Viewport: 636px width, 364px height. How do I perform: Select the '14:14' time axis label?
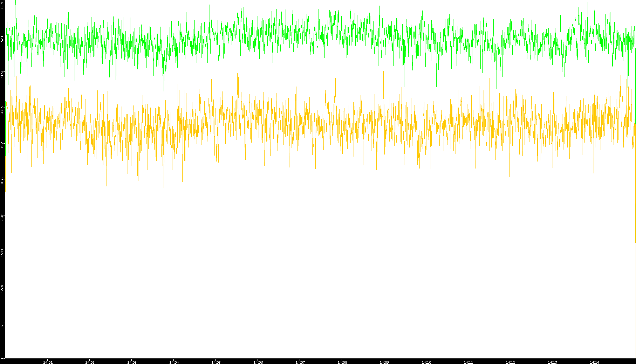pyautogui.click(x=594, y=362)
